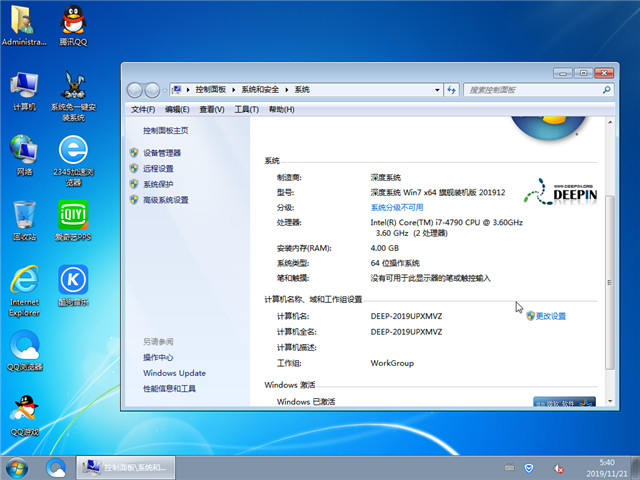The image size is (640, 480).
Task: Click the muted volume tray icon
Action: 558,468
